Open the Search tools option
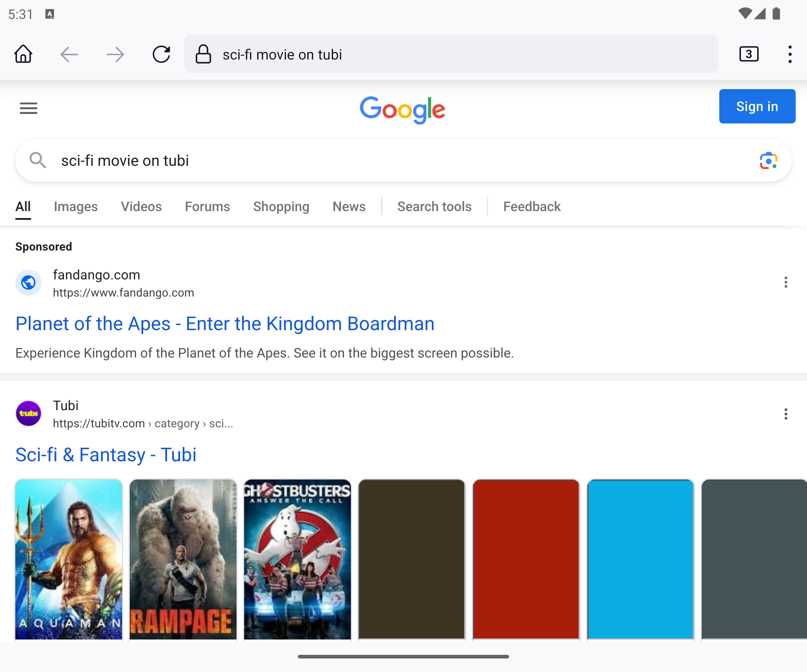The width and height of the screenshot is (807, 672). pos(434,207)
